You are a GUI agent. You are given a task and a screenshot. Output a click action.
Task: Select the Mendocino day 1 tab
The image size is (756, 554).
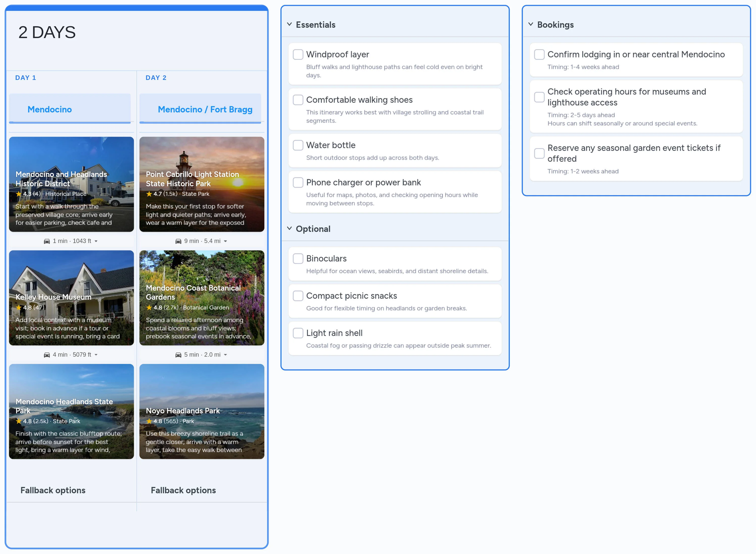pos(50,109)
